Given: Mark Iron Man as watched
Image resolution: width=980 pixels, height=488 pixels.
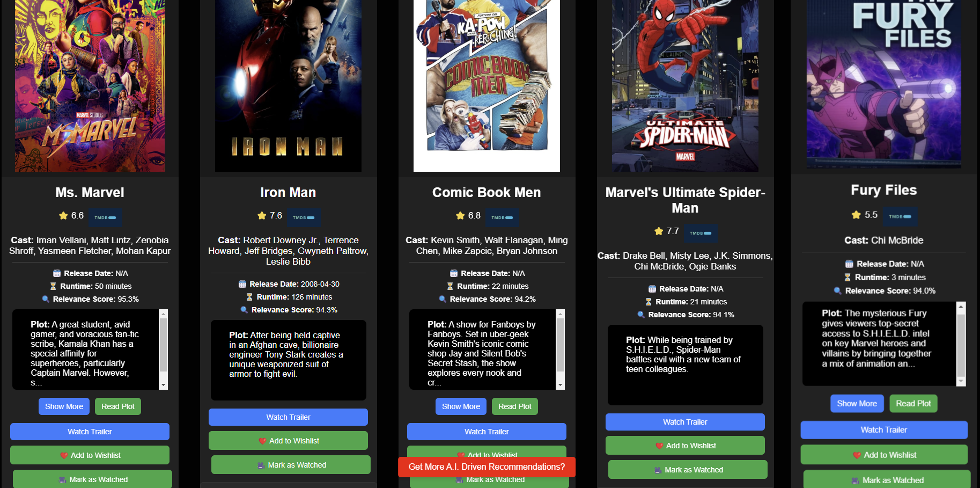Looking at the screenshot, I should (x=291, y=465).
